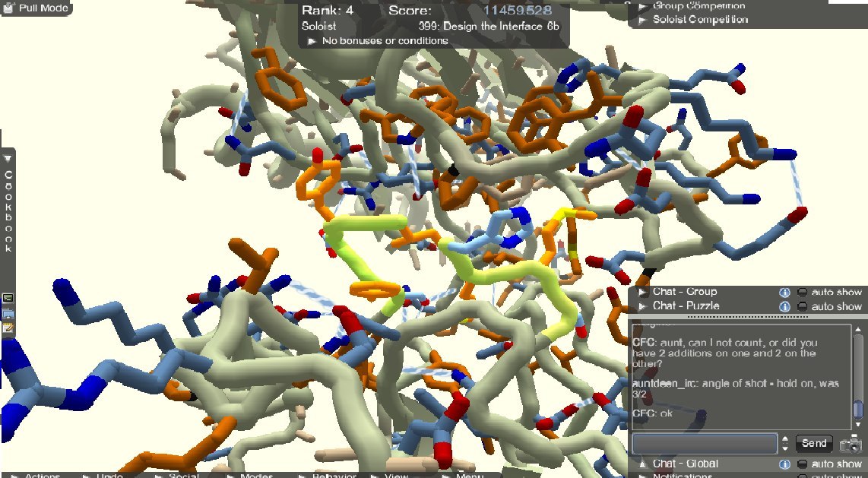Click the info icon for Chat - Group

(x=785, y=292)
